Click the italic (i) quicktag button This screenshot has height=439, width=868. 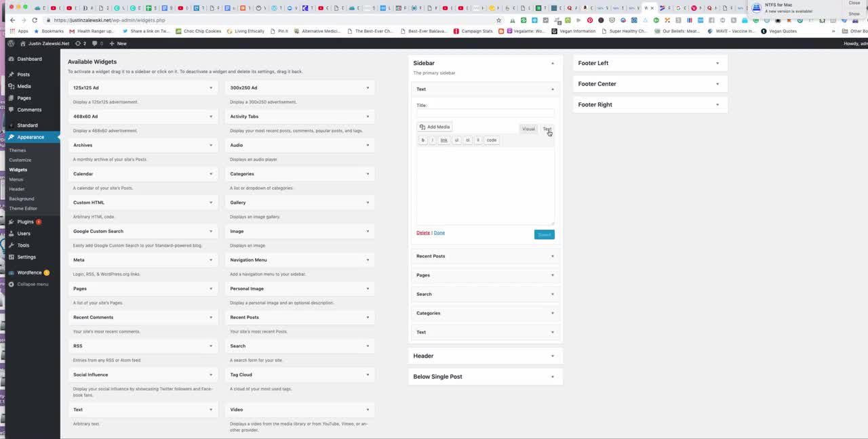coord(433,140)
